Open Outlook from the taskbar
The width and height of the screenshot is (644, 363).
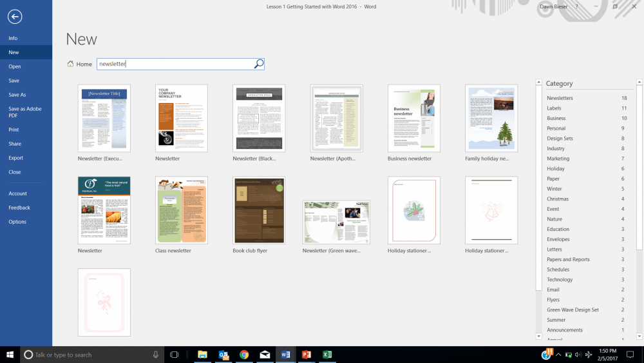[223, 355]
